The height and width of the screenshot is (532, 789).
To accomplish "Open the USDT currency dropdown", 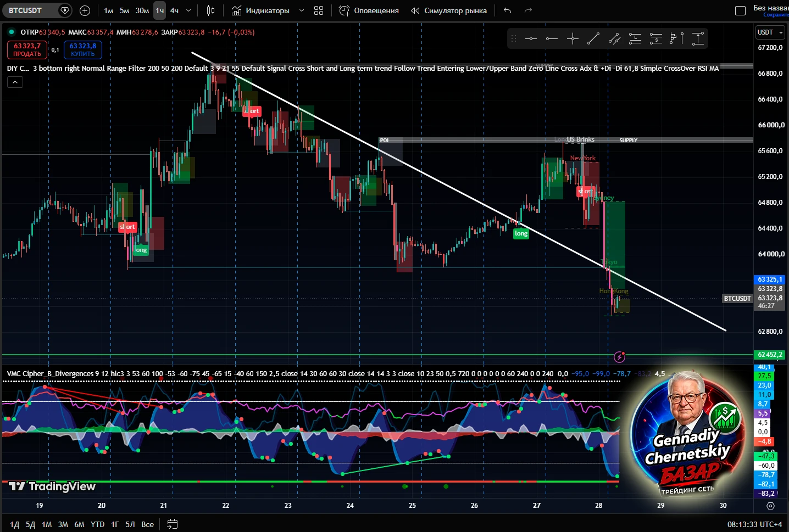I will point(770,32).
